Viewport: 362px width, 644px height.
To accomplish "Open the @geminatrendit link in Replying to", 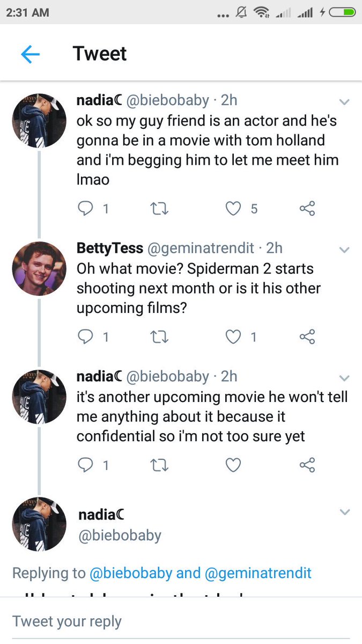I will [258, 573].
